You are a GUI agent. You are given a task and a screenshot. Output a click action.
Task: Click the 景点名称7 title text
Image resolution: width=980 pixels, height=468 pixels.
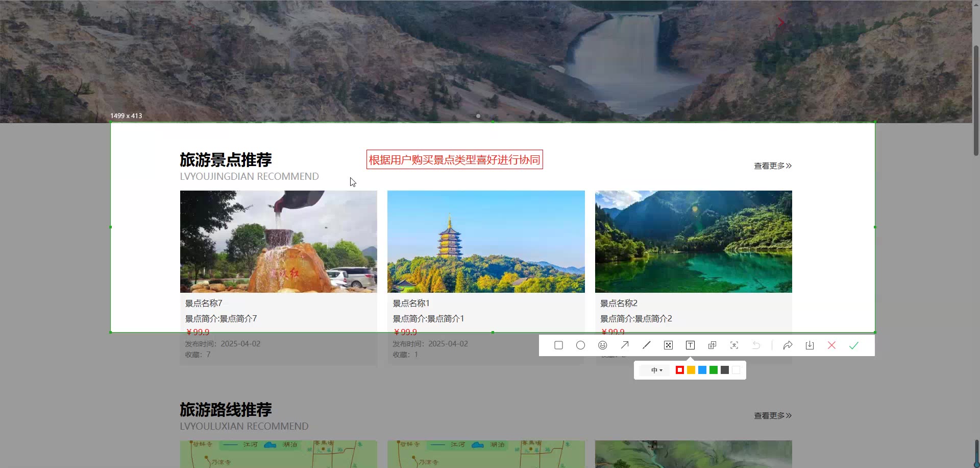(204, 303)
